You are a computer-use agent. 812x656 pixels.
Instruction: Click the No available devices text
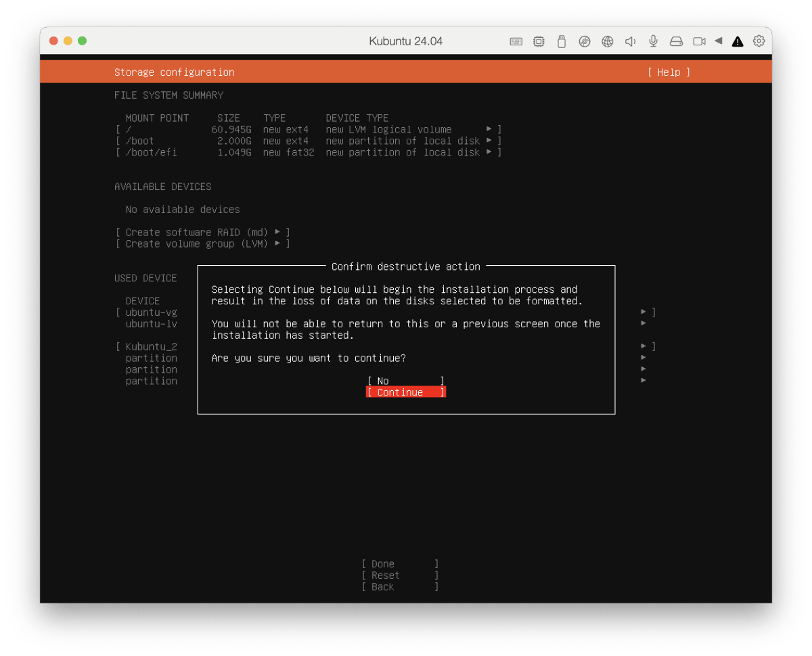coord(183,210)
